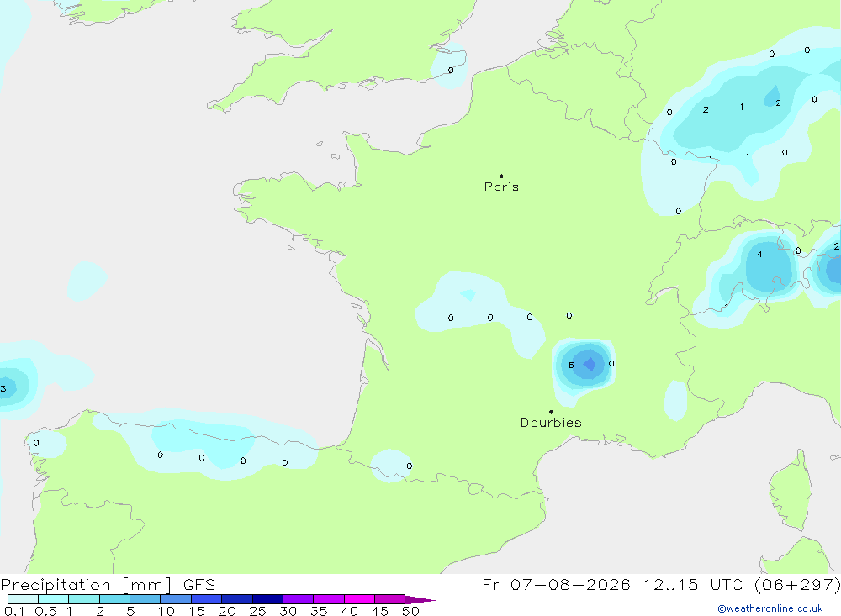Click the '0.1' legend scale label
Image resolution: width=841 pixels, height=616 pixels.
point(14,611)
